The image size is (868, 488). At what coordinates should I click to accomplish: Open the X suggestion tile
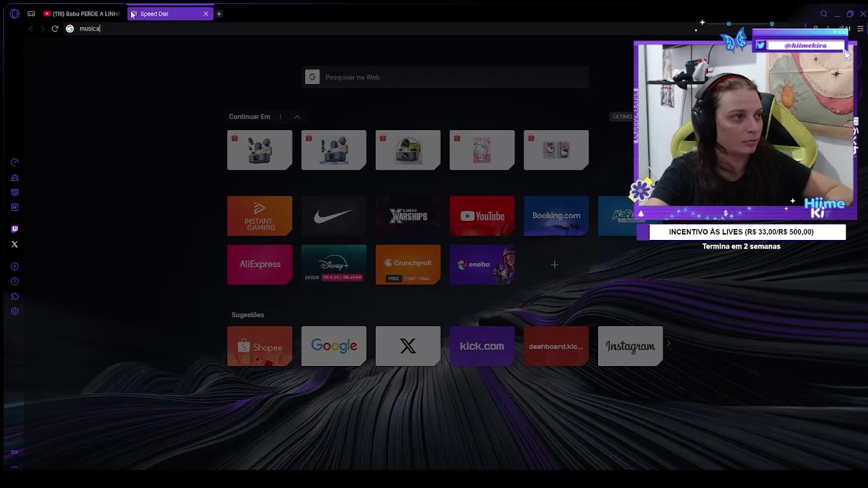[x=408, y=346]
